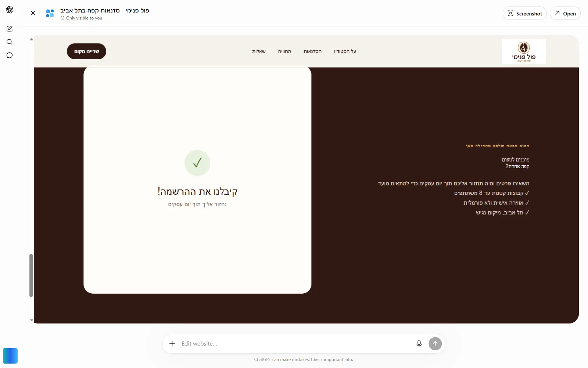
Task: Click the Screenshot button
Action: pos(525,13)
